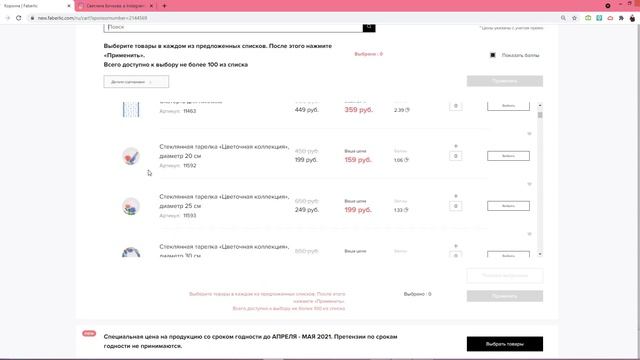Viewport: 640px width, 360px height.
Task: Click the product list scrollbar up arrow
Action: (x=540, y=105)
